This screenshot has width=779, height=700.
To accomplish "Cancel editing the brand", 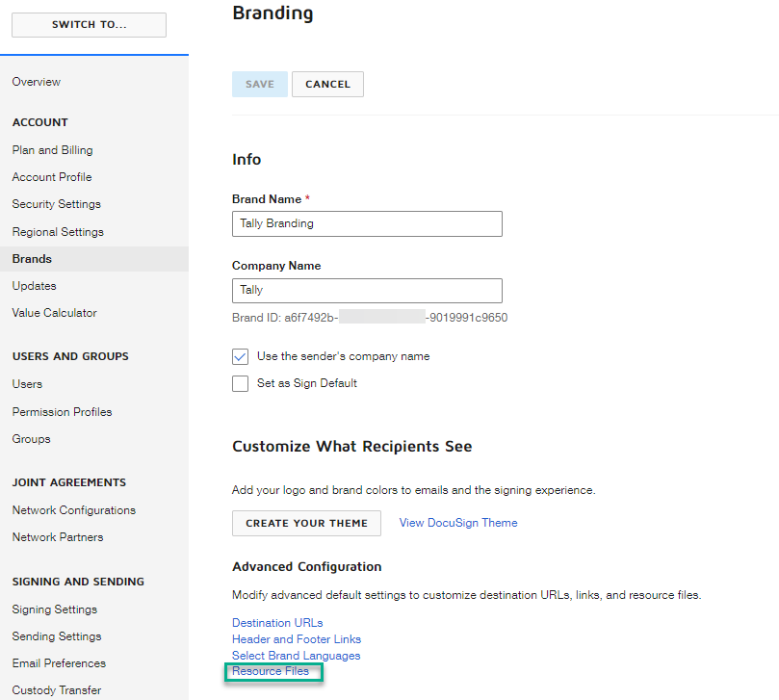I will tap(326, 84).
